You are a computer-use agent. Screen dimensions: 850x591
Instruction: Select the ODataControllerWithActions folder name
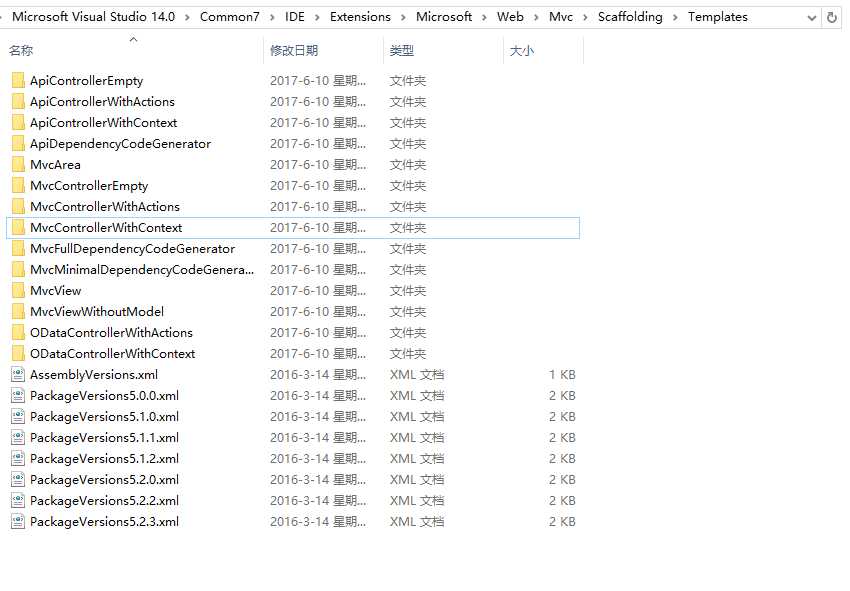pyautogui.click(x=112, y=333)
